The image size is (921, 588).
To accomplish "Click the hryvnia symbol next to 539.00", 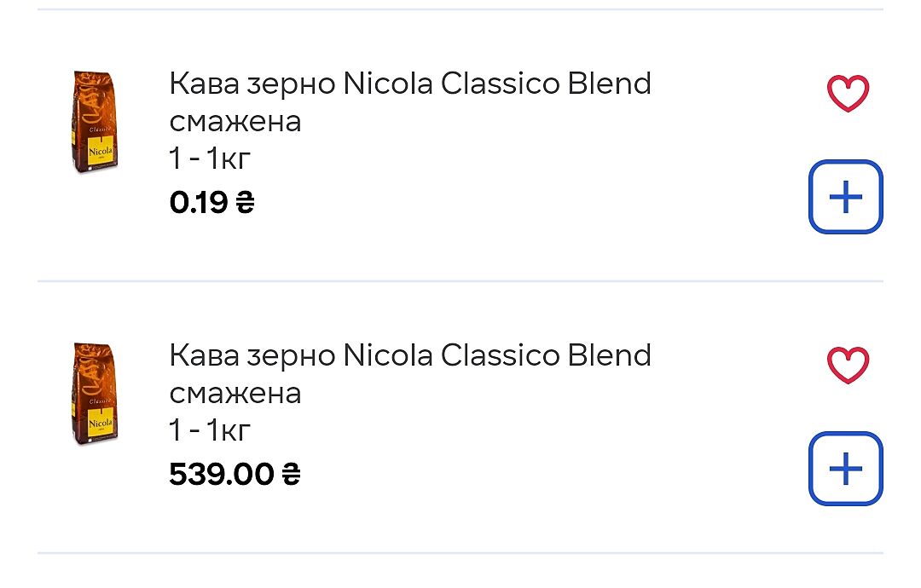I will [x=291, y=474].
